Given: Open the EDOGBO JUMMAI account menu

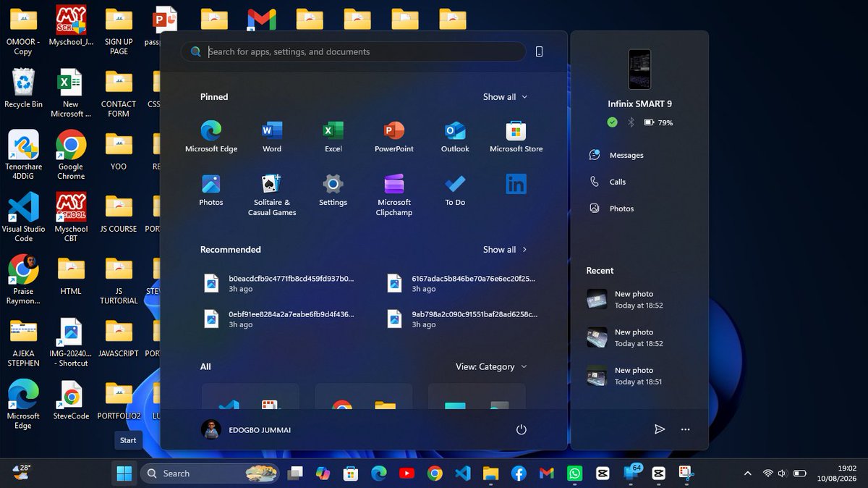Looking at the screenshot, I should click(246, 429).
